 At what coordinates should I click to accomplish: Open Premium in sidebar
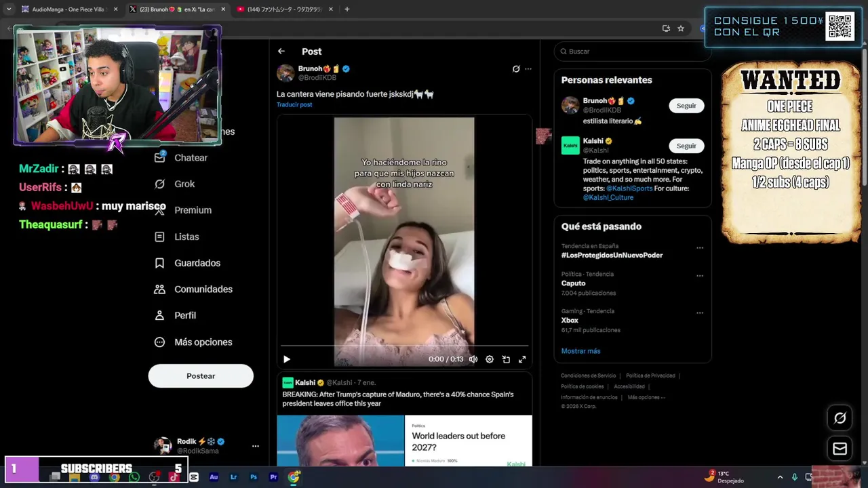click(183, 210)
